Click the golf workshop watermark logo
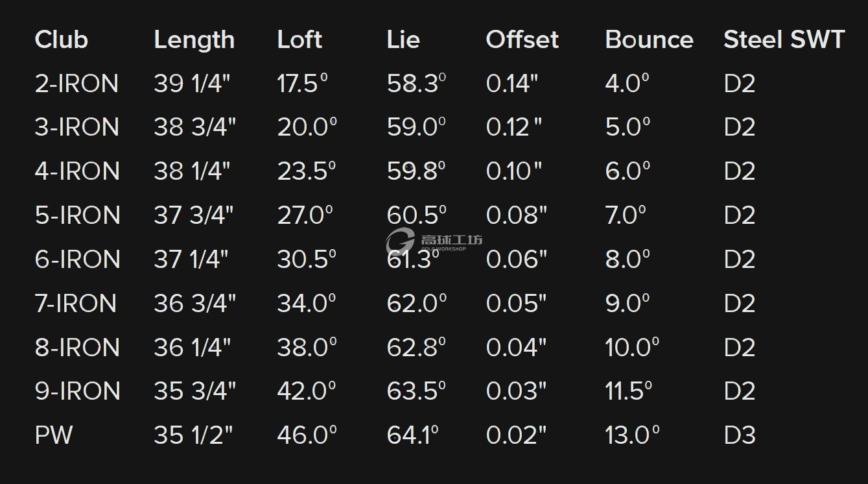Screen dimensions: 868x484 [434, 241]
